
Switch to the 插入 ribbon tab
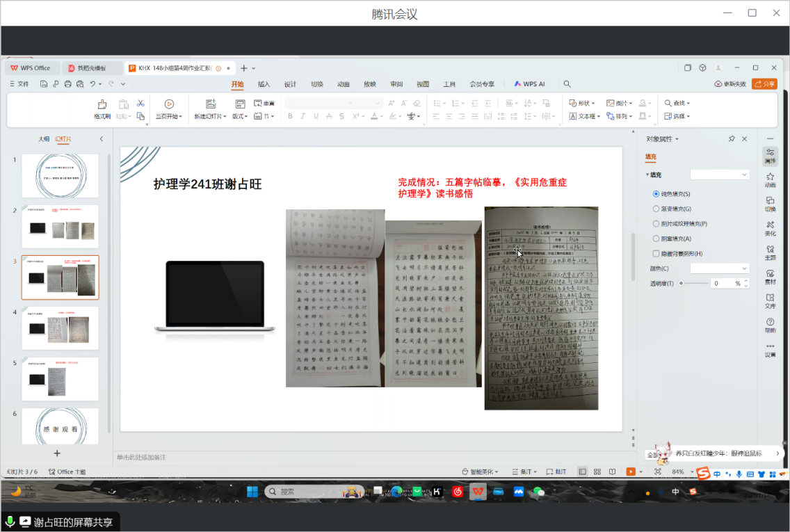coord(264,84)
